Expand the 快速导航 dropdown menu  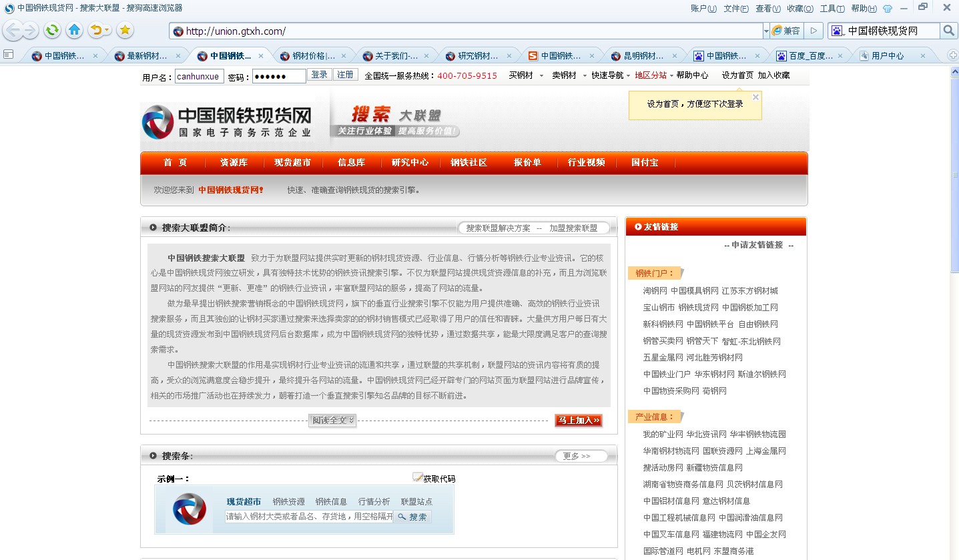[628, 76]
